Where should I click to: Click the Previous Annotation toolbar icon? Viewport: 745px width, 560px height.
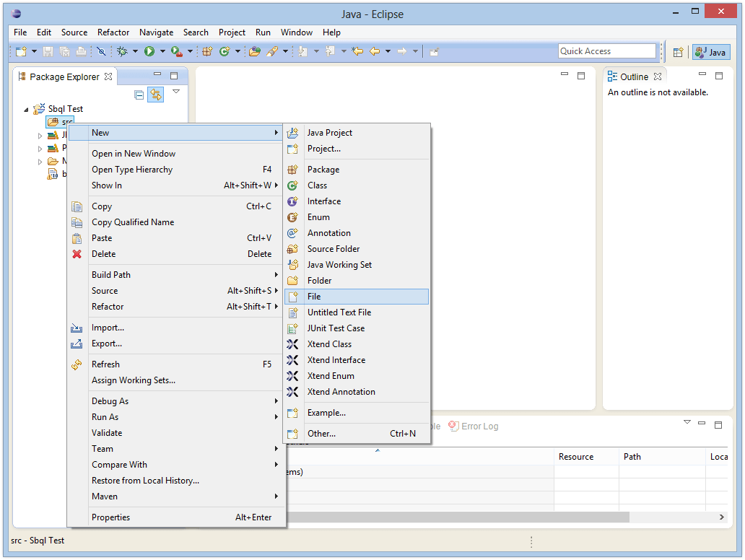pos(330,51)
